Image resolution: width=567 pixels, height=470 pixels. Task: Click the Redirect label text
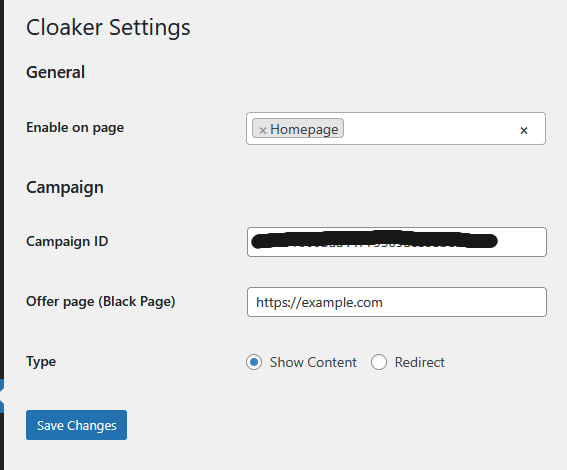tap(419, 362)
